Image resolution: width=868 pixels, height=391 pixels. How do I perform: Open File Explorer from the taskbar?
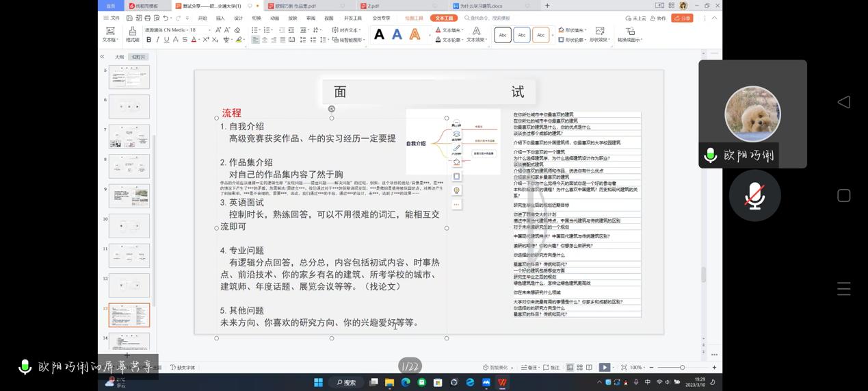pyautogui.click(x=389, y=382)
